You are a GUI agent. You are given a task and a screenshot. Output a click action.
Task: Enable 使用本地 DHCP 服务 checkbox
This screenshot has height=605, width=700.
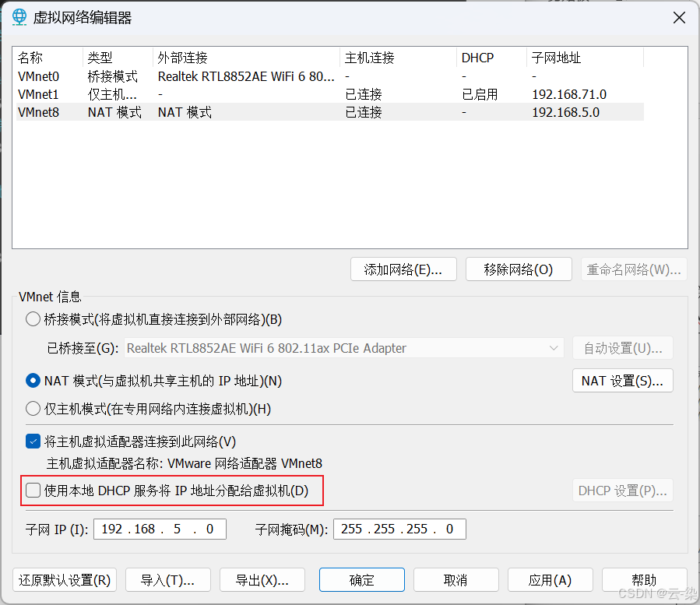coord(33,491)
